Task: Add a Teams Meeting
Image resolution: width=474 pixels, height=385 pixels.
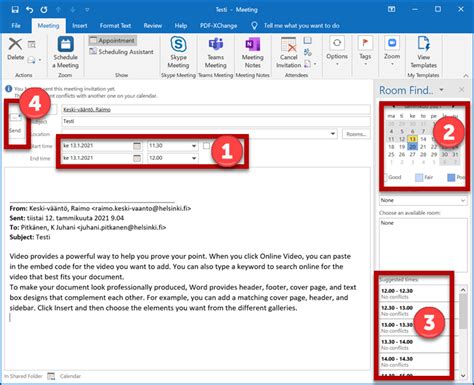Action: tap(216, 53)
